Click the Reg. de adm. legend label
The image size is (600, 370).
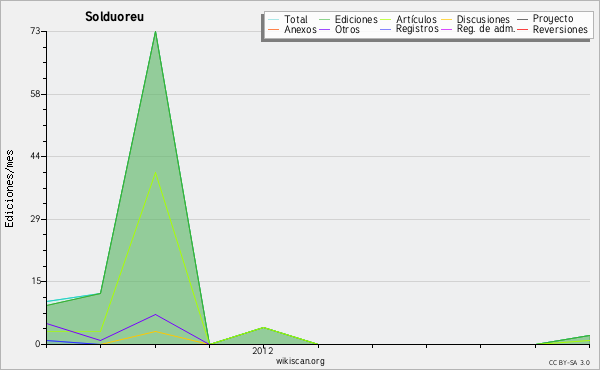tap(486, 29)
